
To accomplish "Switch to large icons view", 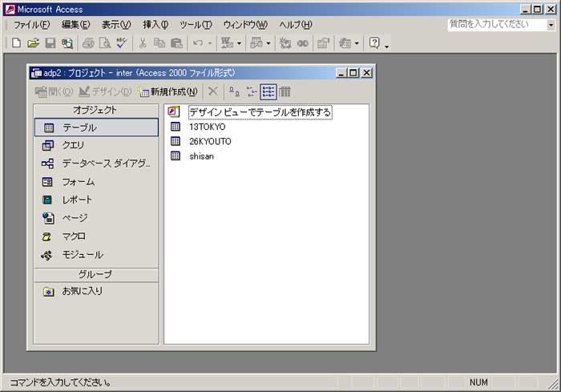I will (x=234, y=91).
